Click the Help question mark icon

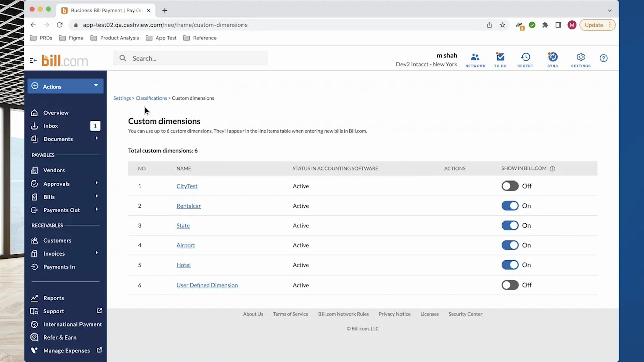tap(603, 58)
